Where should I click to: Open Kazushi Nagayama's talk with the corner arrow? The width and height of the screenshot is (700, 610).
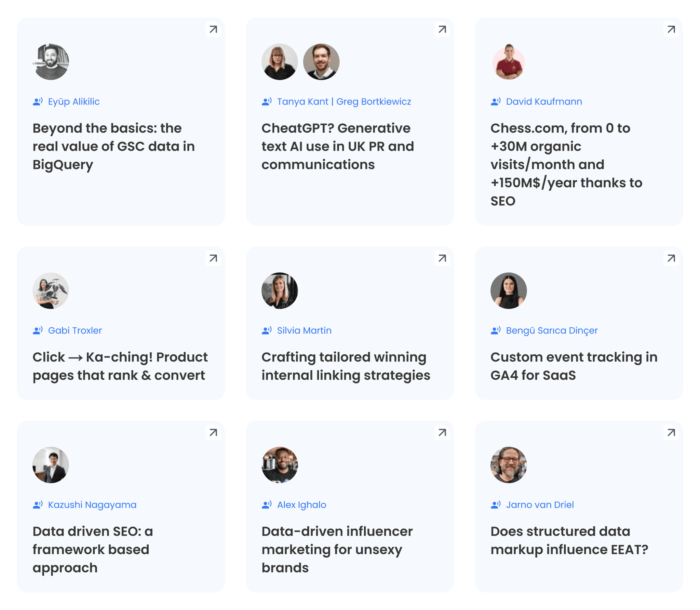click(x=213, y=433)
